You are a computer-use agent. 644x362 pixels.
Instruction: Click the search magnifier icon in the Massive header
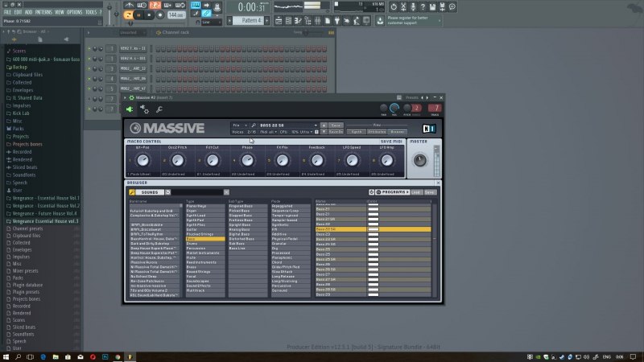[254, 125]
